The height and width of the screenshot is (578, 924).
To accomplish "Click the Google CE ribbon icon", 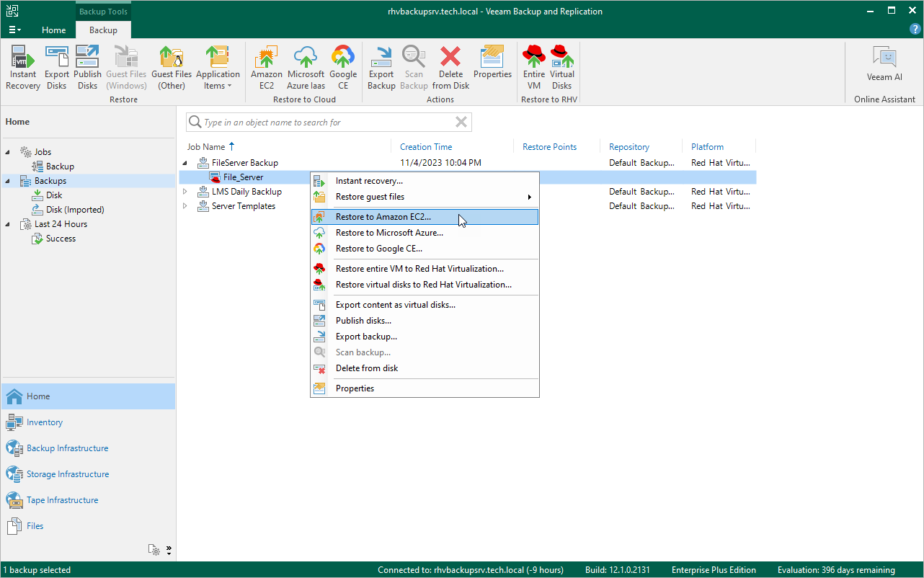I will [x=343, y=67].
